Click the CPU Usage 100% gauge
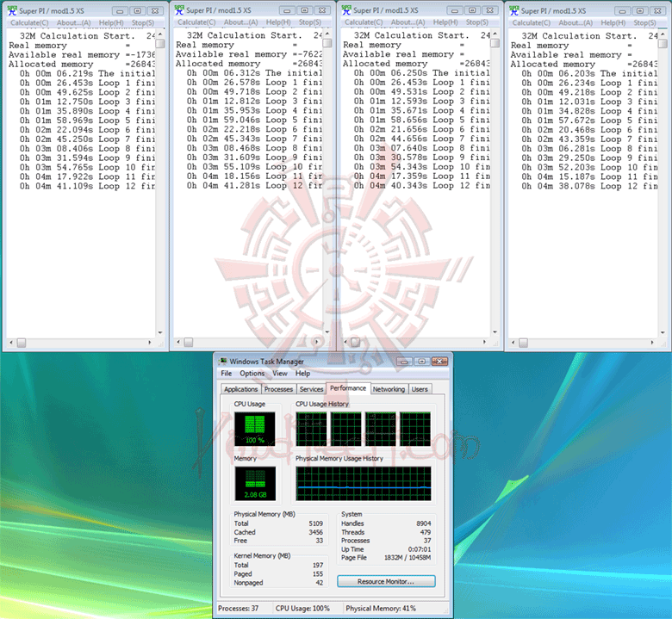This screenshot has width=672, height=619. pyautogui.click(x=254, y=430)
